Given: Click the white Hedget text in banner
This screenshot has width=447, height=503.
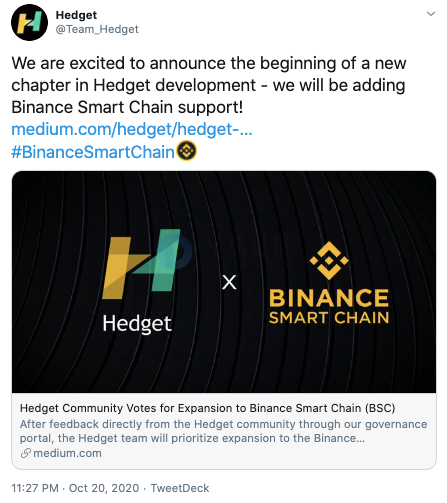Looking at the screenshot, I should point(137,324).
